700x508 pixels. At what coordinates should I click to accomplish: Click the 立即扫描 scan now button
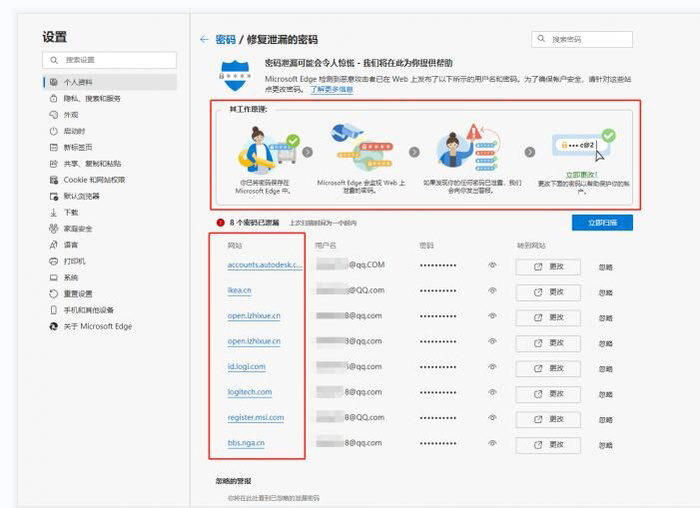pos(602,223)
